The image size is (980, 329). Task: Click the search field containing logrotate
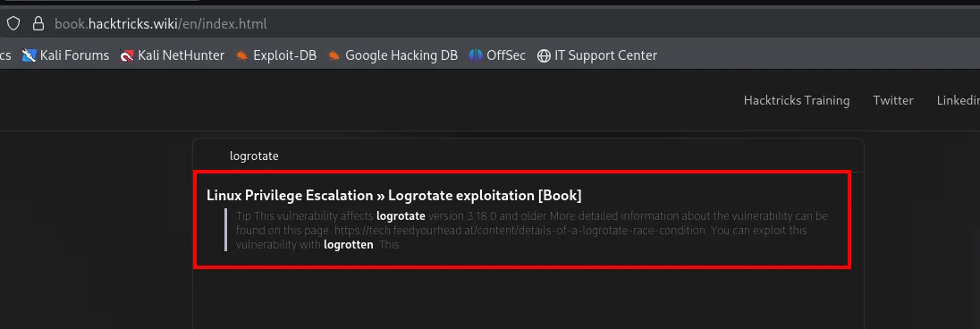[528, 156]
